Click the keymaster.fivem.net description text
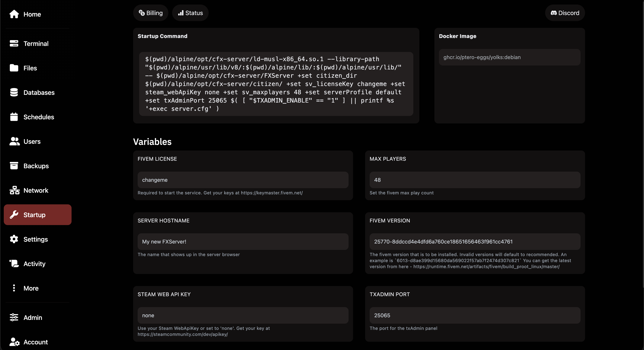The image size is (644, 350). point(220,193)
